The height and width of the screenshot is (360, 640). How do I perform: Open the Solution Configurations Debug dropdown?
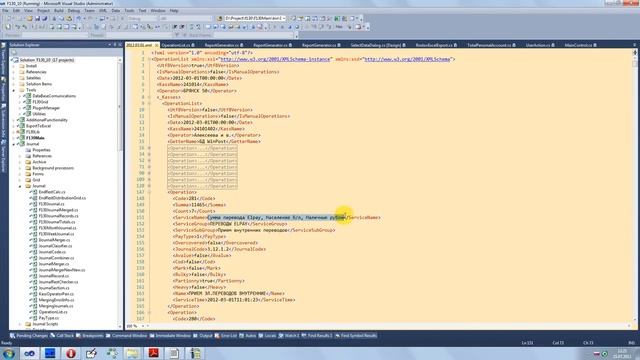coord(142,19)
